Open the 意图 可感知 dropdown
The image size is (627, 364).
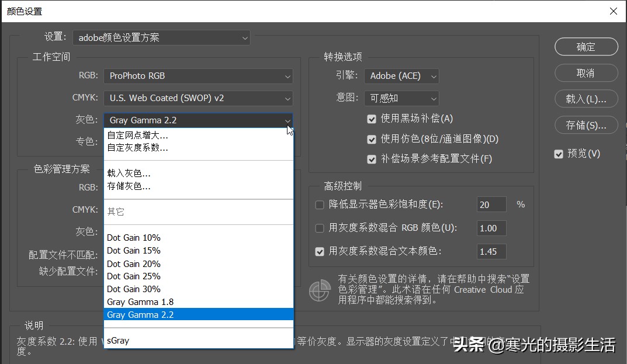pos(401,98)
